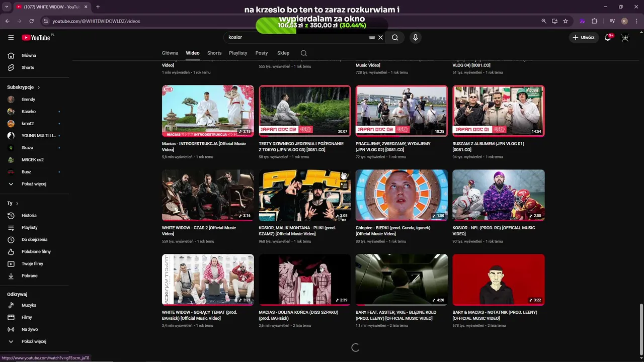Switch to the channel Główna tab
Image resolution: width=644 pixels, height=362 pixels.
click(x=170, y=53)
